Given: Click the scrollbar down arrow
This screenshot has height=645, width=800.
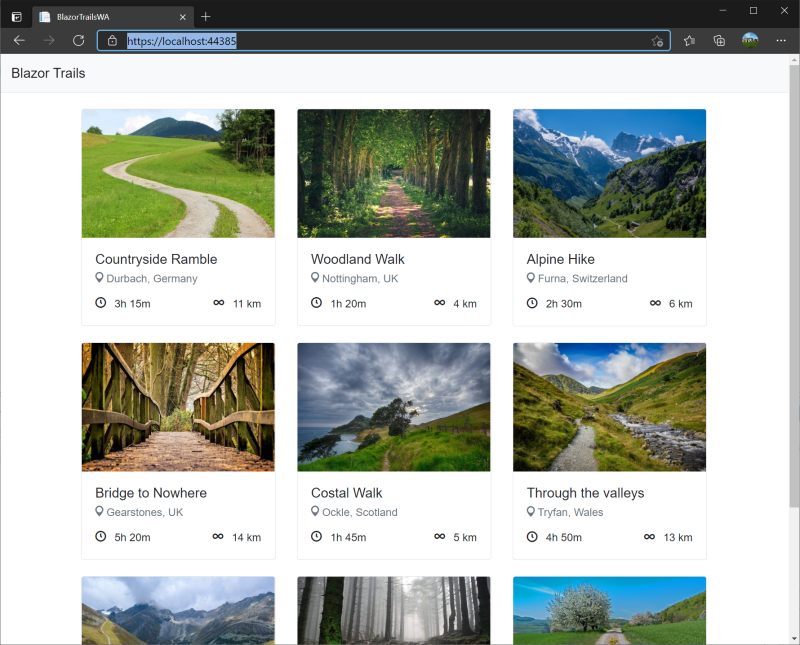Looking at the screenshot, I should pyautogui.click(x=794, y=639).
